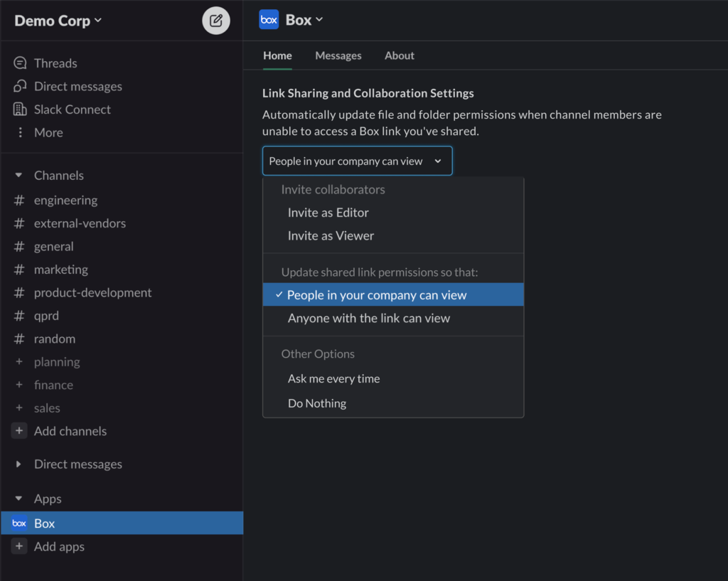Collapse the Channels section arrow

(x=19, y=176)
